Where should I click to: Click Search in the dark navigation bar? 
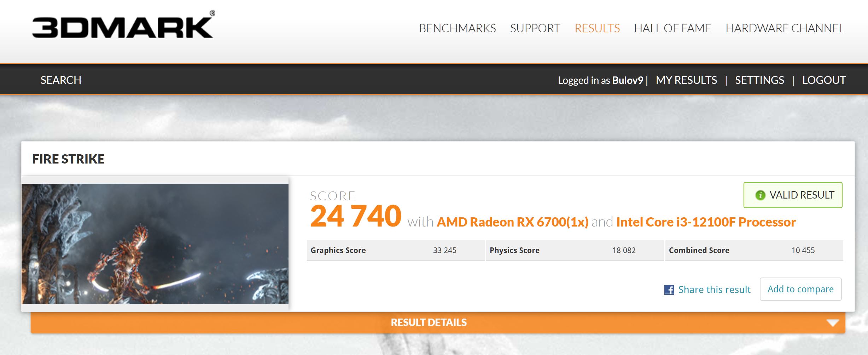[61, 80]
